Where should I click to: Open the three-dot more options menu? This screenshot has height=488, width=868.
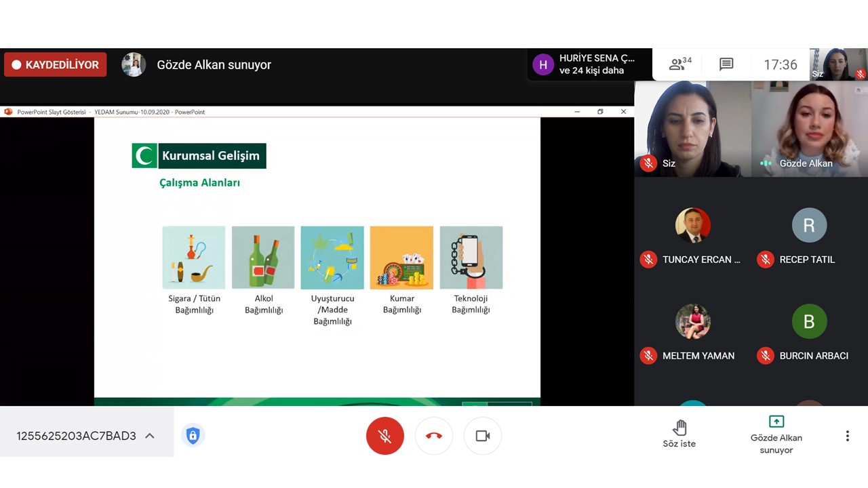click(x=847, y=436)
